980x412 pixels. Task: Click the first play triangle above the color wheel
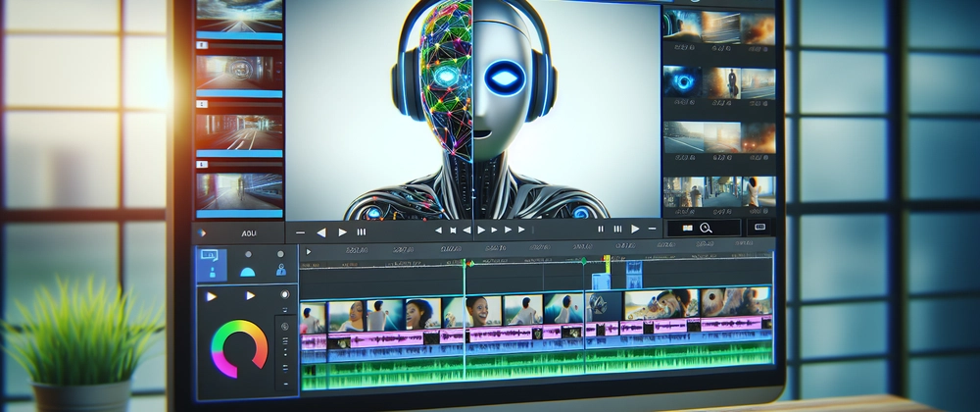pyautogui.click(x=212, y=296)
